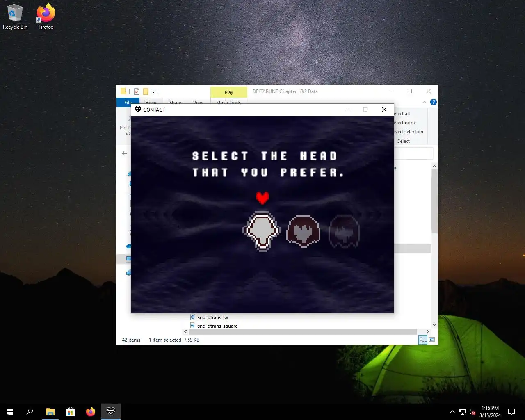525x420 pixels.
Task: Open the File tab in Explorer
Action: pos(128,102)
